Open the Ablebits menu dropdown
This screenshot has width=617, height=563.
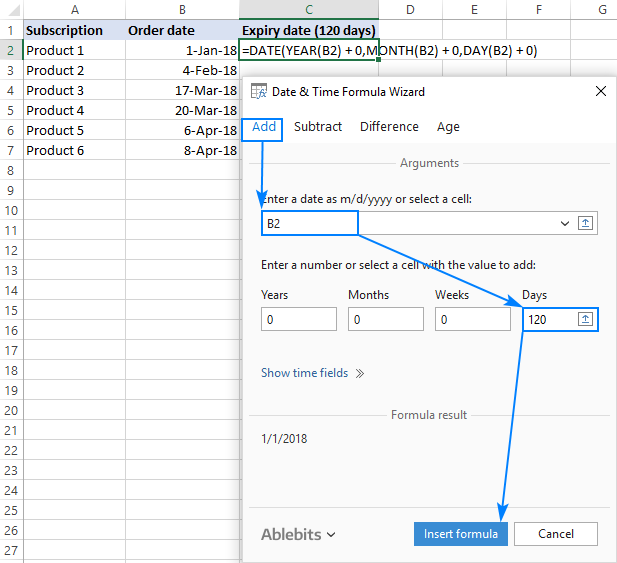point(298,534)
